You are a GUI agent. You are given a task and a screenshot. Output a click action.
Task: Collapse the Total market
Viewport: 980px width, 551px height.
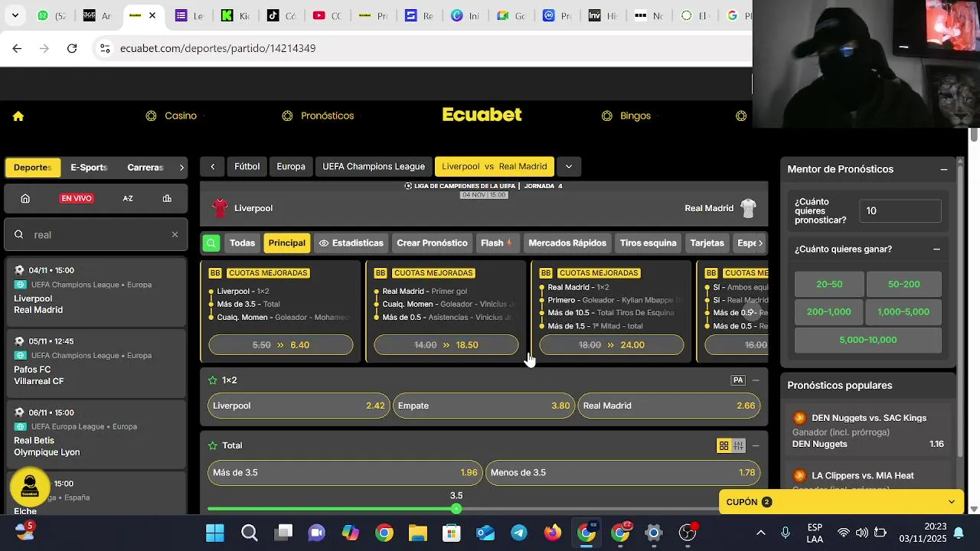(756, 445)
